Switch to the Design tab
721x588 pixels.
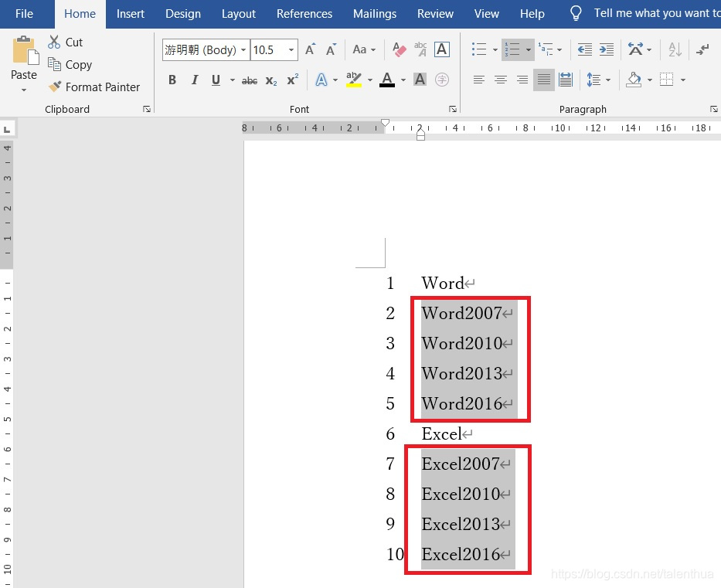[x=183, y=14]
